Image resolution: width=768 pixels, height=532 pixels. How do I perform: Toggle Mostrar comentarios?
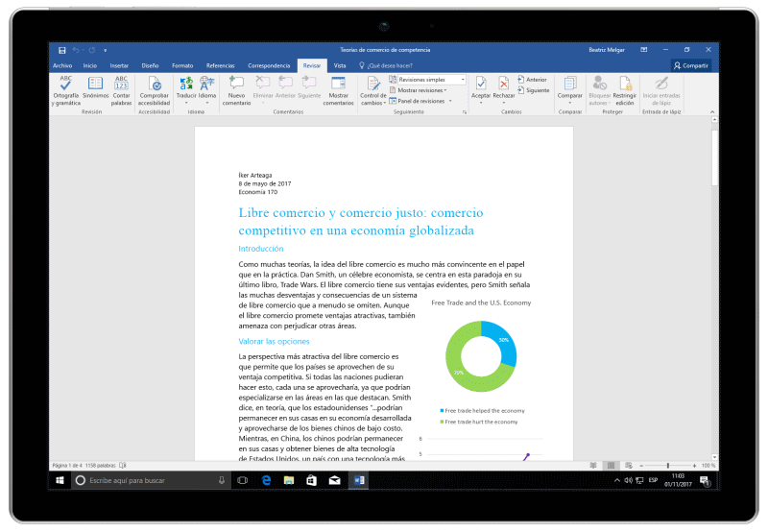(339, 90)
